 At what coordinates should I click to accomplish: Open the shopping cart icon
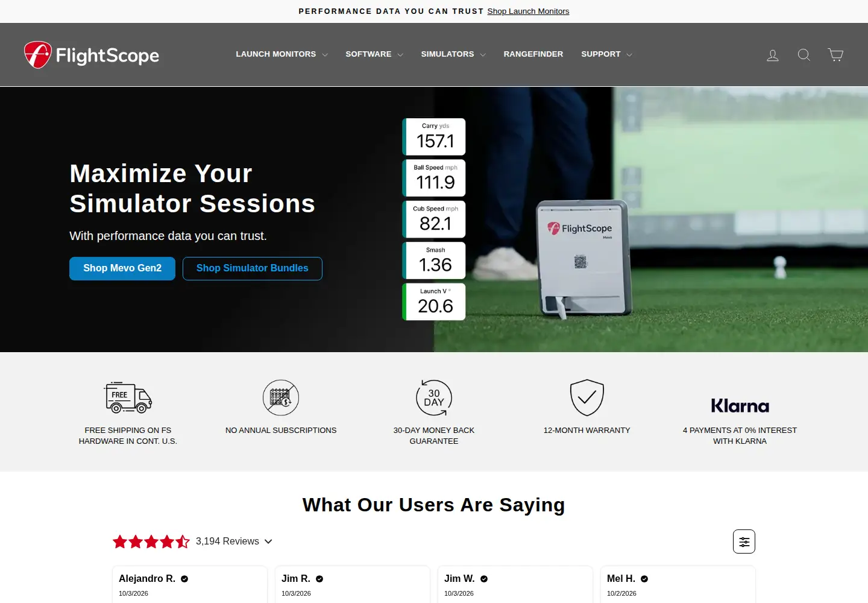pos(835,55)
